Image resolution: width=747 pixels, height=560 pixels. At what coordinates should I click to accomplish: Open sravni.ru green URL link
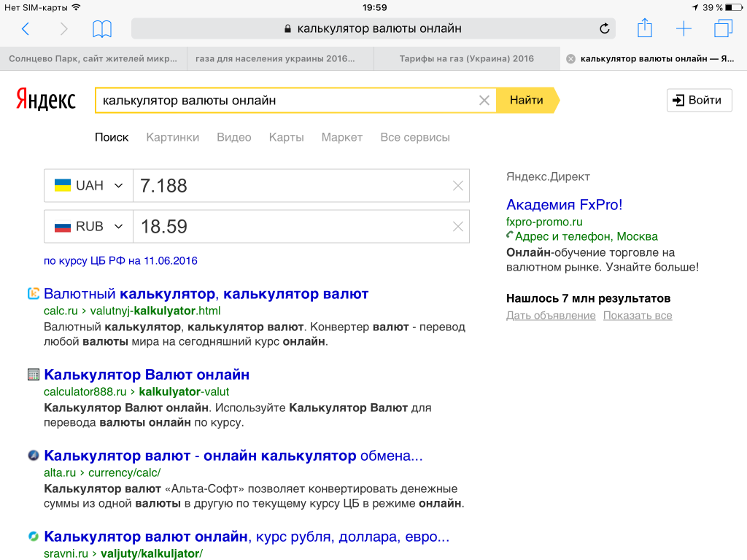tap(123, 553)
